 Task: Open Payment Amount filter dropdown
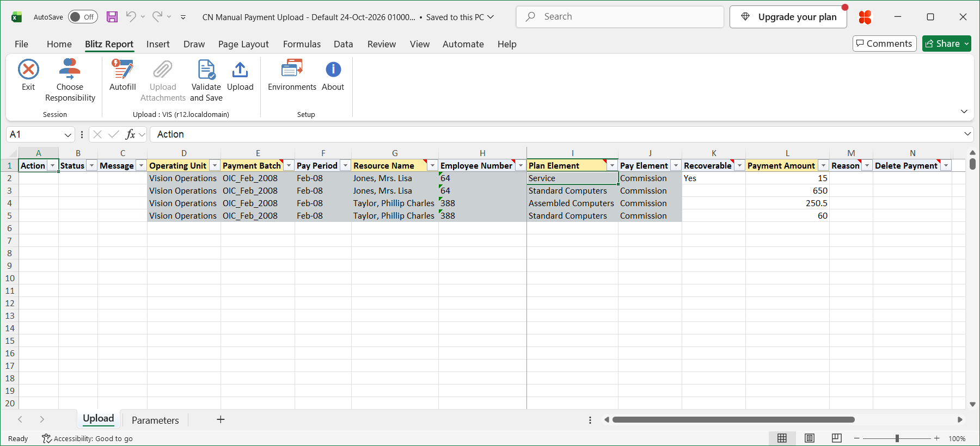pyautogui.click(x=823, y=165)
